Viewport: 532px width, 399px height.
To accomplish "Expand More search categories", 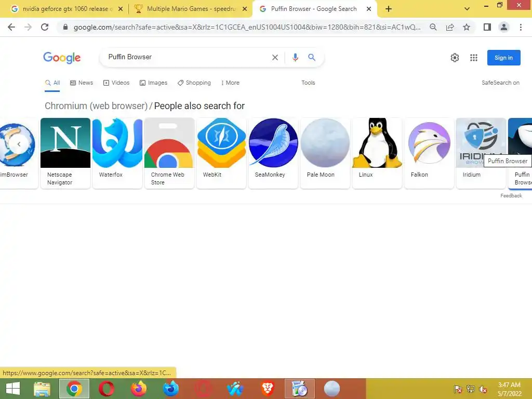I will tap(230, 83).
